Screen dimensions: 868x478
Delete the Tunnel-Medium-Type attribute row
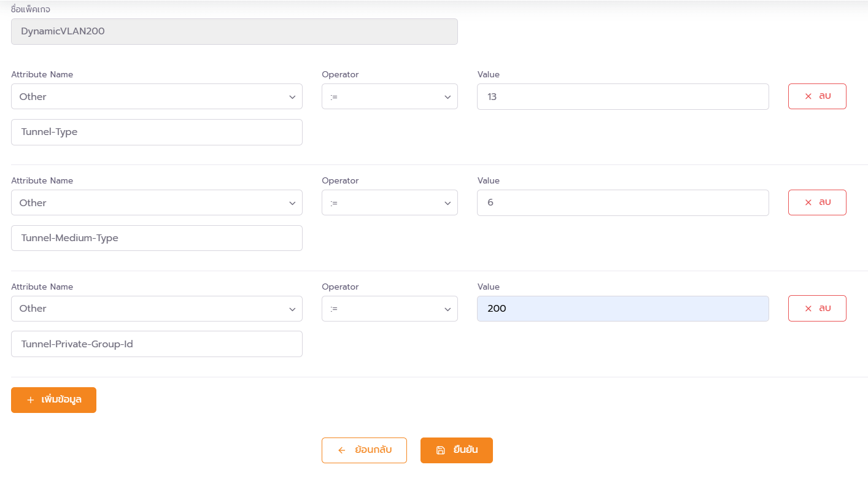click(817, 202)
